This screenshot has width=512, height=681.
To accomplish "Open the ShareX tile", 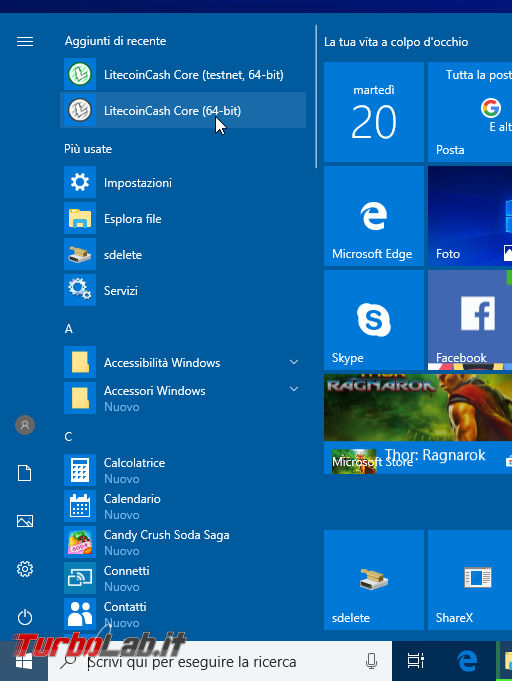I will 470,580.
